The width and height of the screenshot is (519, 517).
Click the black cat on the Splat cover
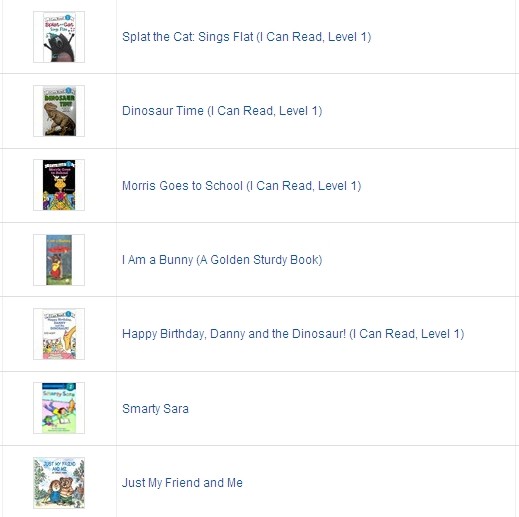(59, 47)
